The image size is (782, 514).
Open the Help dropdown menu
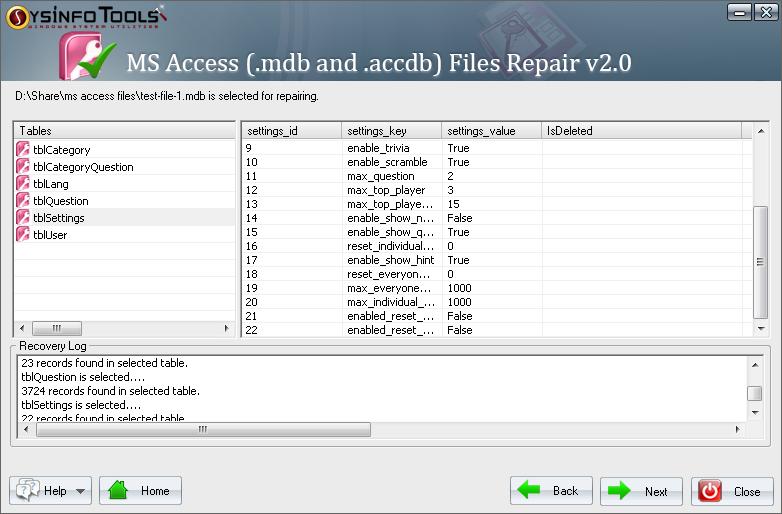point(51,491)
